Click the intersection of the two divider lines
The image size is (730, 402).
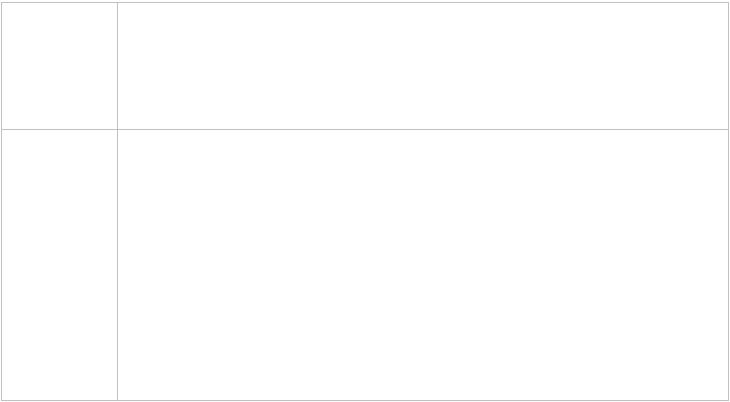pyautogui.click(x=117, y=129)
